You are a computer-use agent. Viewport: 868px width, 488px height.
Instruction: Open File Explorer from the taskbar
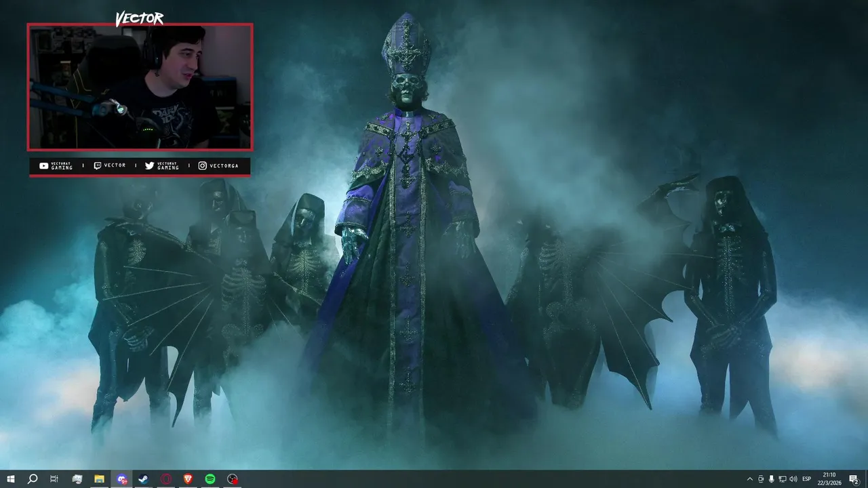(99, 479)
